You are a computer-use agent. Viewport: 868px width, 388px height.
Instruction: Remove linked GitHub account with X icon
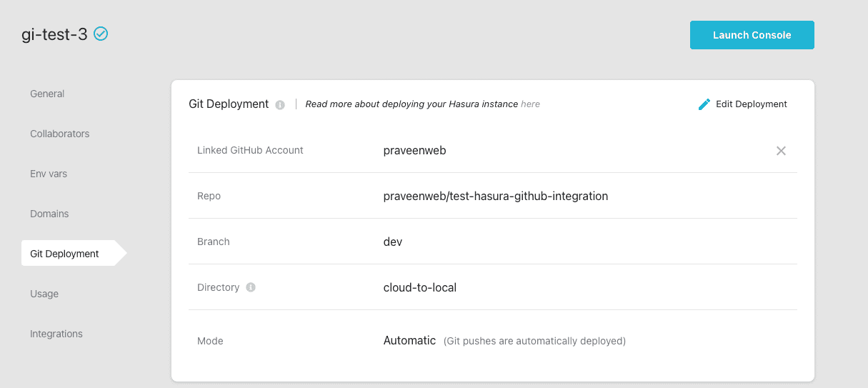[781, 151]
